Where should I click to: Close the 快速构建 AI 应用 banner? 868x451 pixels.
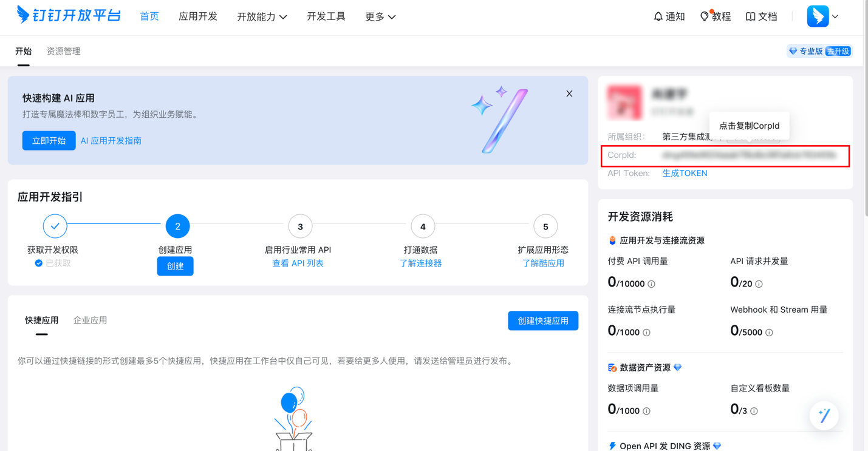pyautogui.click(x=569, y=93)
